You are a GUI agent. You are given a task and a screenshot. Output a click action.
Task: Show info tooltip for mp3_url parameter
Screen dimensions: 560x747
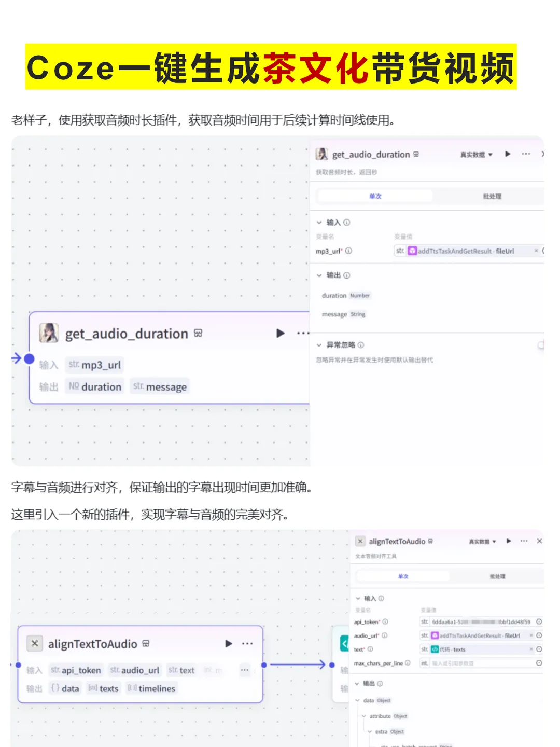pos(348,251)
